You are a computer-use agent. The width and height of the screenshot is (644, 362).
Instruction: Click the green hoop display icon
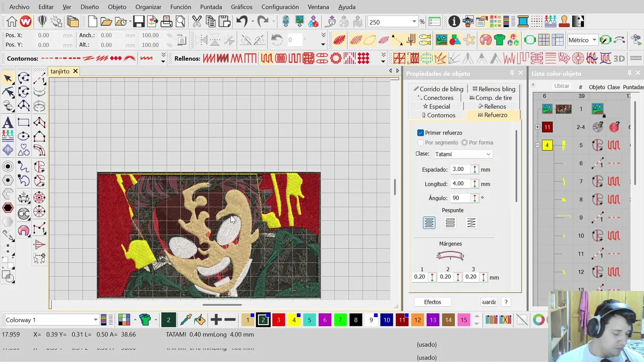tap(530, 40)
